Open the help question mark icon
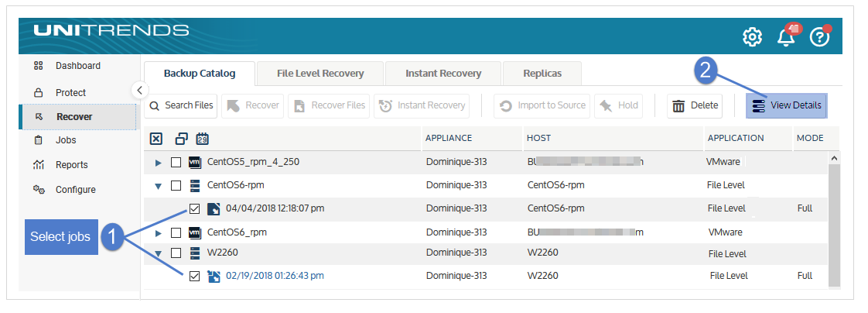Viewport: 868px width, 313px height. (819, 37)
